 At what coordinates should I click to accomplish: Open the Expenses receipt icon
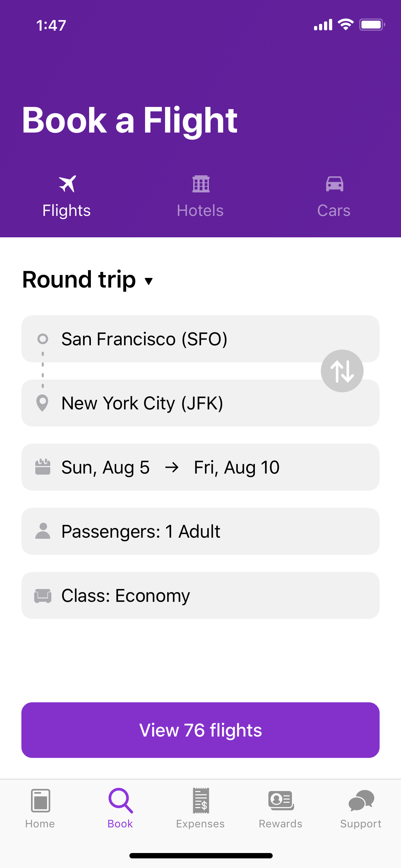(x=201, y=801)
